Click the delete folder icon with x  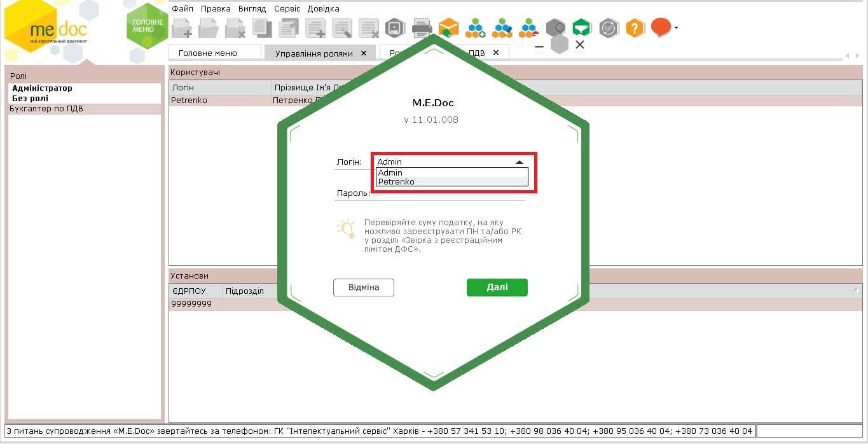pos(235,28)
